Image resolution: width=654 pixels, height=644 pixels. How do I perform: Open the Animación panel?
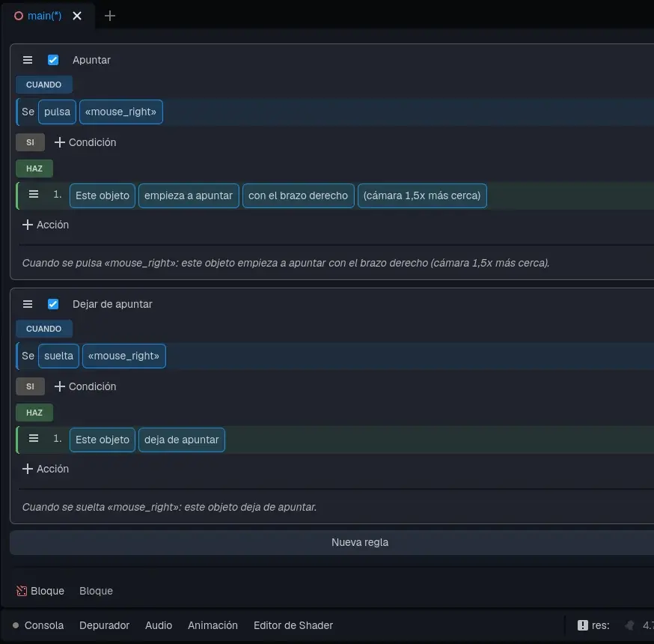tap(213, 625)
